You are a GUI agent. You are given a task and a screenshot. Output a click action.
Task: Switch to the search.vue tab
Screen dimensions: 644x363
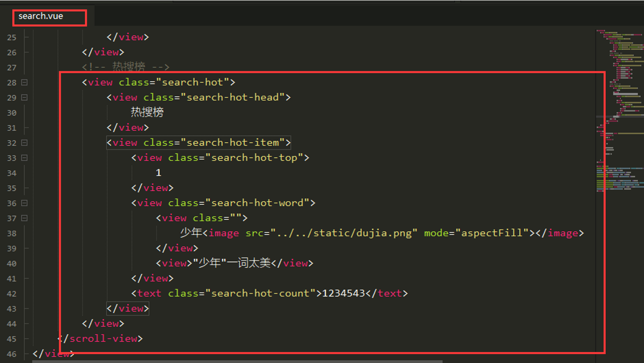click(41, 16)
